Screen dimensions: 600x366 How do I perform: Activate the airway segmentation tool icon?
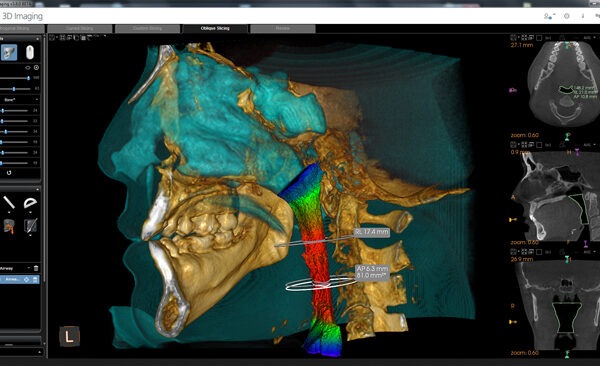[9, 226]
